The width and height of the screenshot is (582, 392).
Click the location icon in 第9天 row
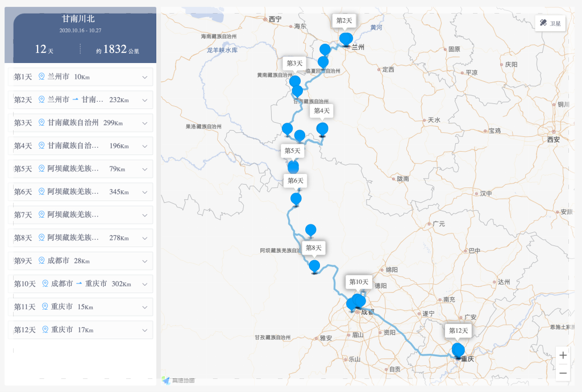coord(41,261)
